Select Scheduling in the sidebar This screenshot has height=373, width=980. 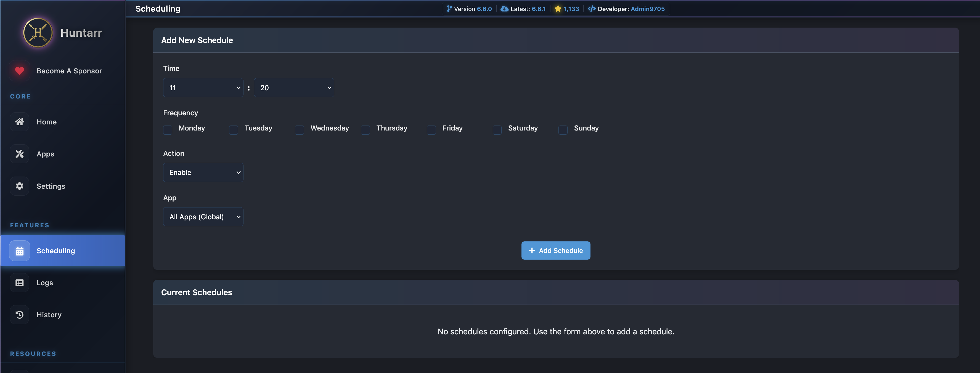63,251
